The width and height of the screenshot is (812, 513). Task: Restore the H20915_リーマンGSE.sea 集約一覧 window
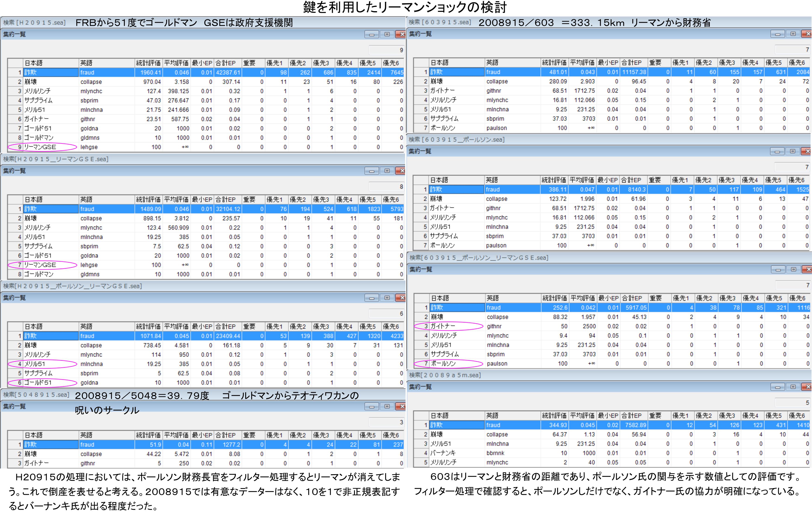pos(387,171)
